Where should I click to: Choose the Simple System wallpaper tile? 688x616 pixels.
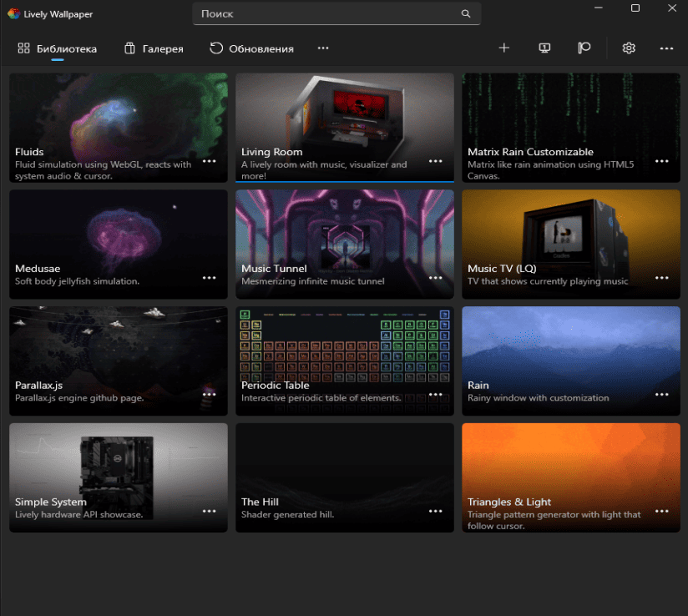[118, 467]
